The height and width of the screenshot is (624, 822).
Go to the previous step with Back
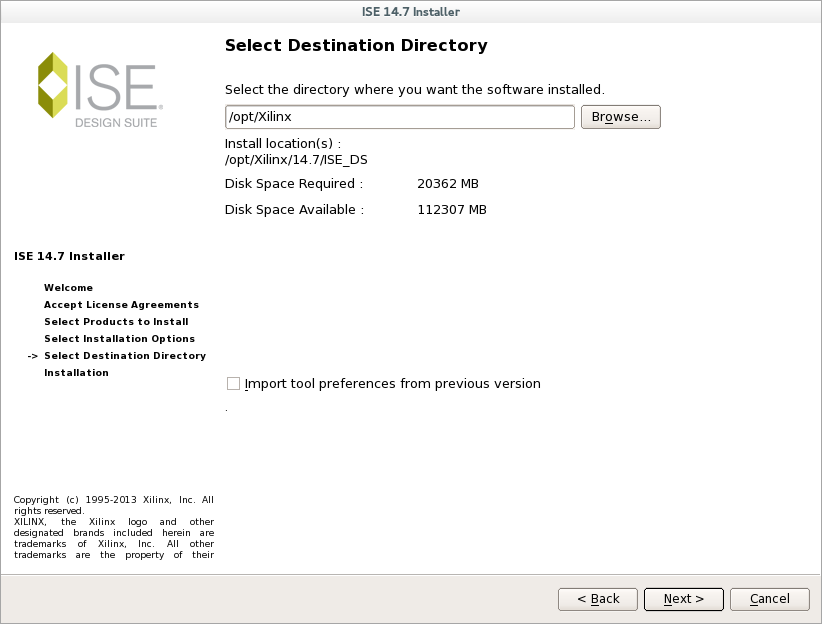(598, 599)
